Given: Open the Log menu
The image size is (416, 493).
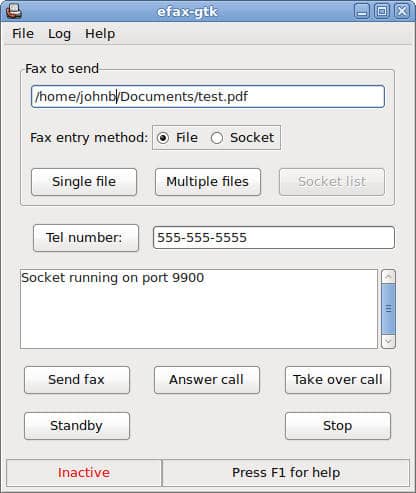Looking at the screenshot, I should click(x=59, y=34).
